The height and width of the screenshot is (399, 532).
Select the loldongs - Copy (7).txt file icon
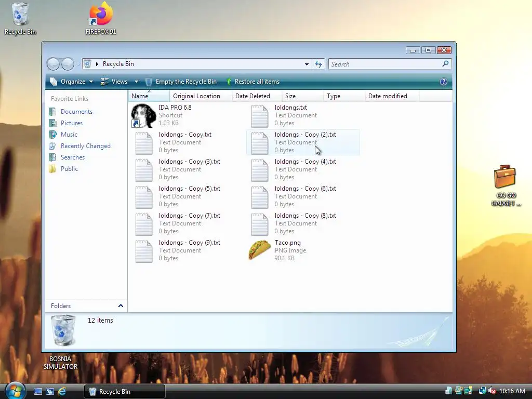coord(144,224)
